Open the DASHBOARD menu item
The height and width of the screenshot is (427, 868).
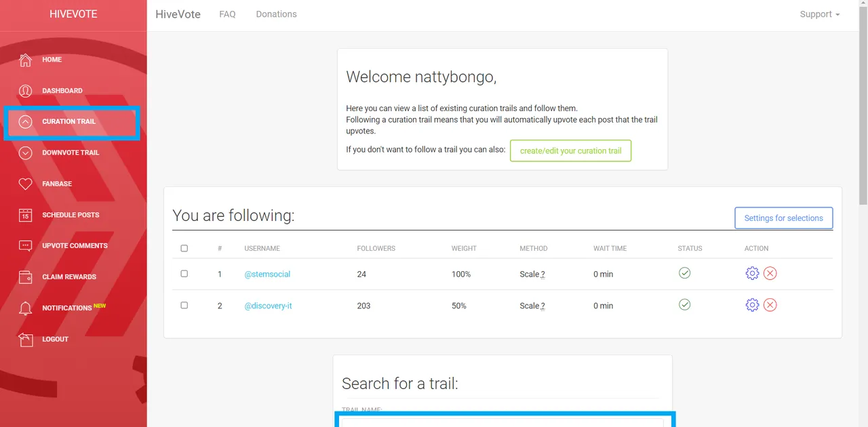pyautogui.click(x=62, y=91)
